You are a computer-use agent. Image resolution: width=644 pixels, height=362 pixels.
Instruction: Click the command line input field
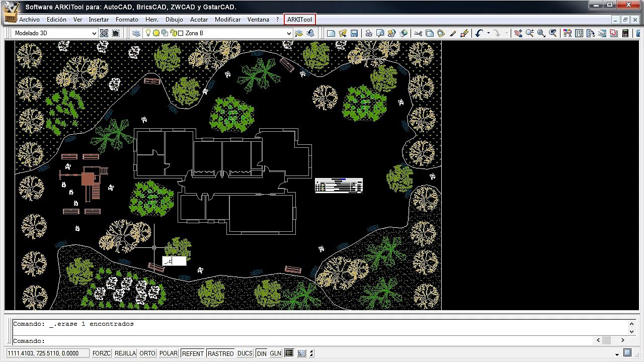(x=302, y=341)
